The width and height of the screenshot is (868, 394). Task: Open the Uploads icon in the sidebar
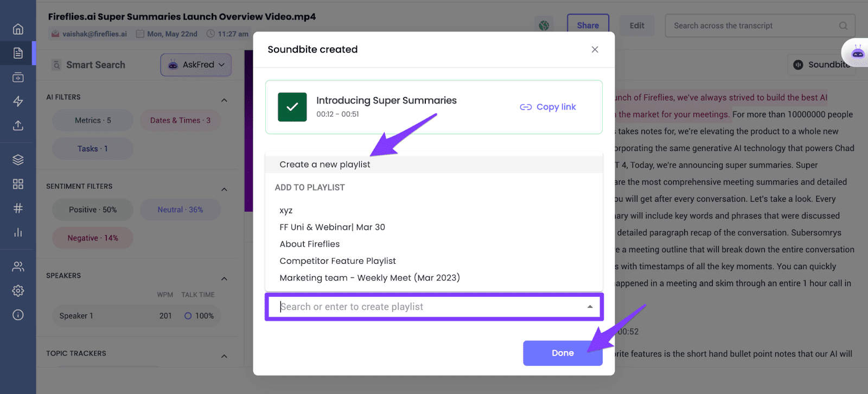[18, 125]
